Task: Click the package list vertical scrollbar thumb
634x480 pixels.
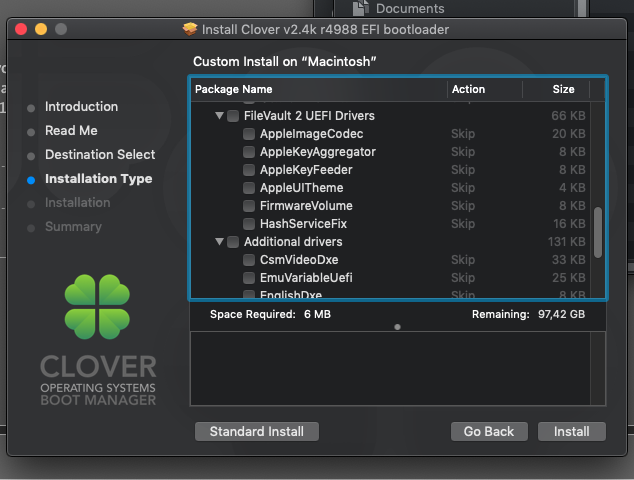Action: 598,233
